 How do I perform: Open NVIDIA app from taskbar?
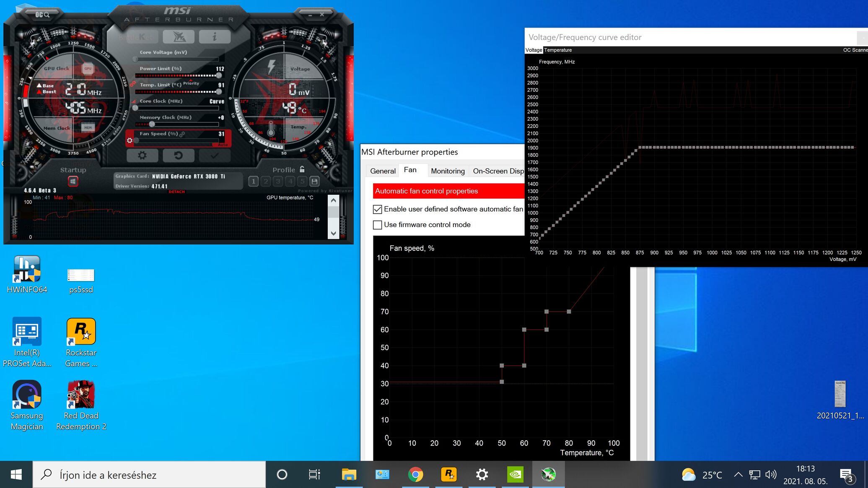coord(515,474)
